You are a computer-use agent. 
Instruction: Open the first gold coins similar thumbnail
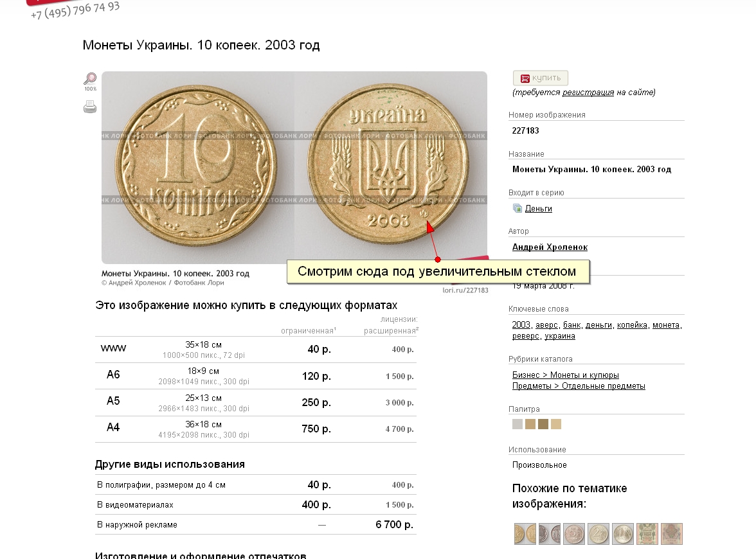pos(525,534)
